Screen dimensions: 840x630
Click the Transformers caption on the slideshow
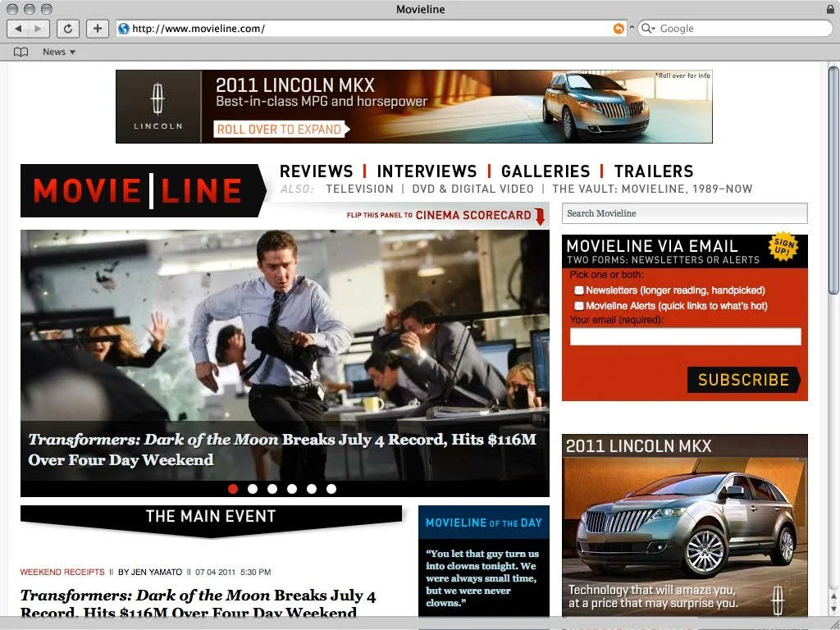[x=282, y=450]
